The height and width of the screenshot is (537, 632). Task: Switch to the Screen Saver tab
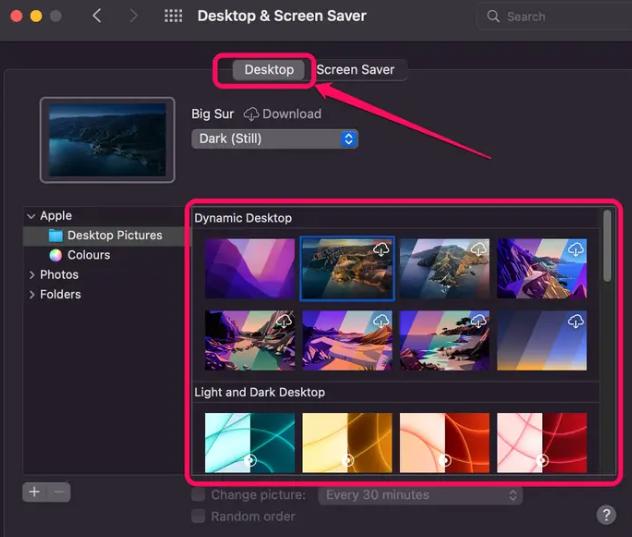(355, 70)
